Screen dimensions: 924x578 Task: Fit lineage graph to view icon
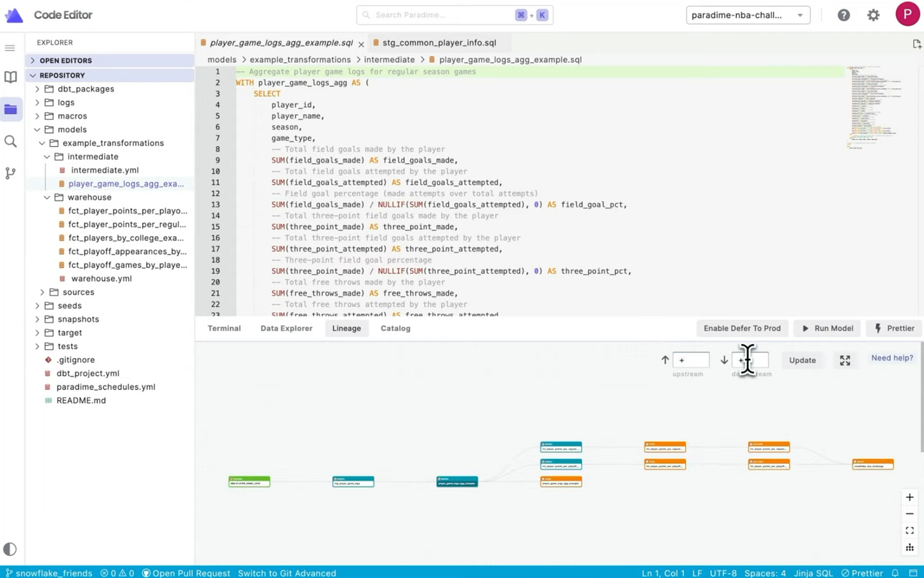coord(909,530)
